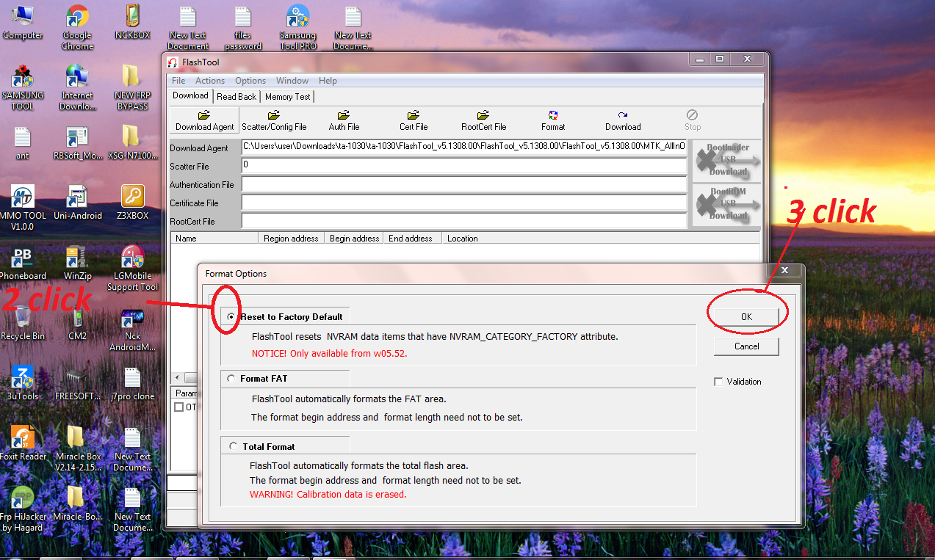This screenshot has width=935, height=560.
Task: Click the Stop toolbar icon
Action: click(x=693, y=115)
